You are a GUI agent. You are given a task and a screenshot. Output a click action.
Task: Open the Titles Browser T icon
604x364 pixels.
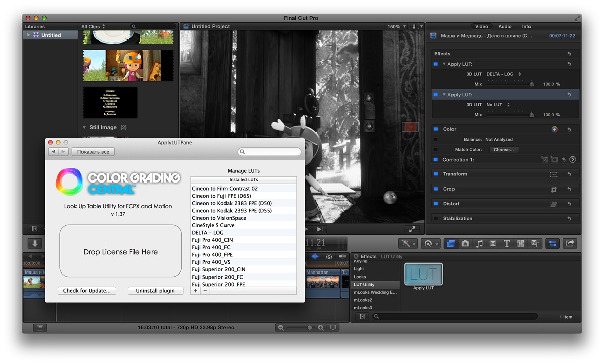coord(507,243)
